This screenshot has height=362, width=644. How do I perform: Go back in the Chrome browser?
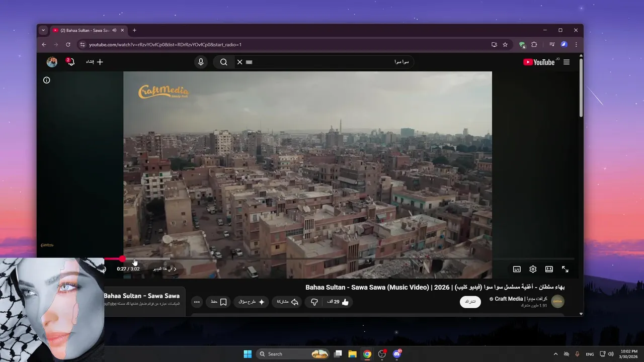click(x=44, y=44)
